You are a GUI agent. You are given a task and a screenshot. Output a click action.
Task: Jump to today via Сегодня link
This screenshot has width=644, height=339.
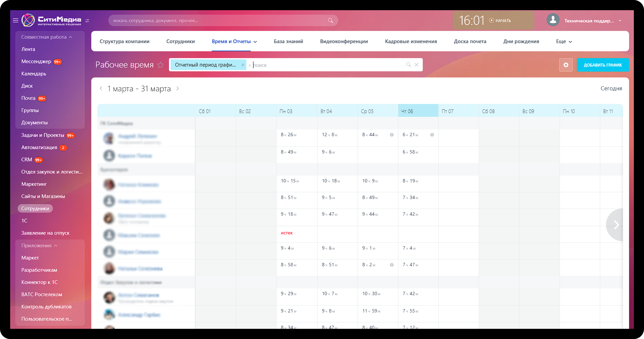(x=611, y=88)
